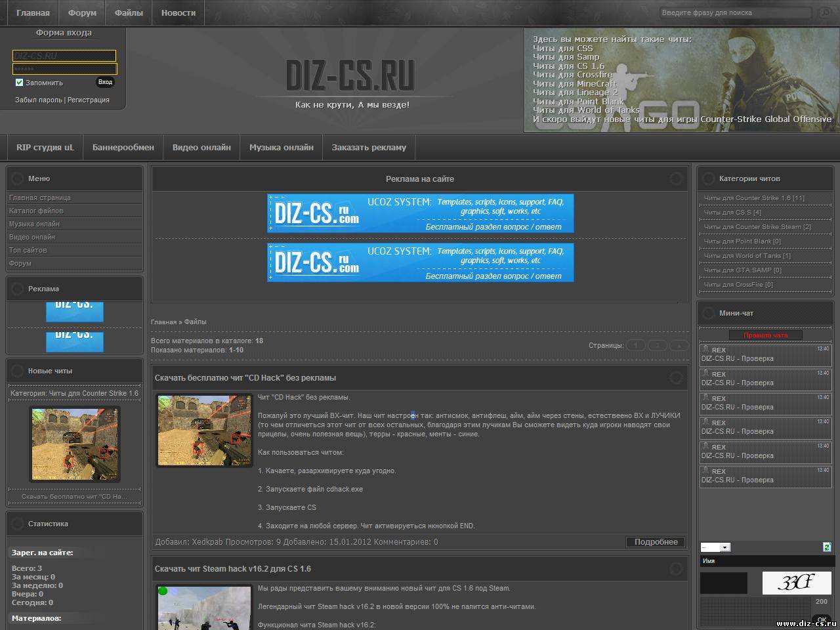Go to Видео онлайн in secondary bar
Viewport: 840px width, 630px height.
pyautogui.click(x=201, y=147)
